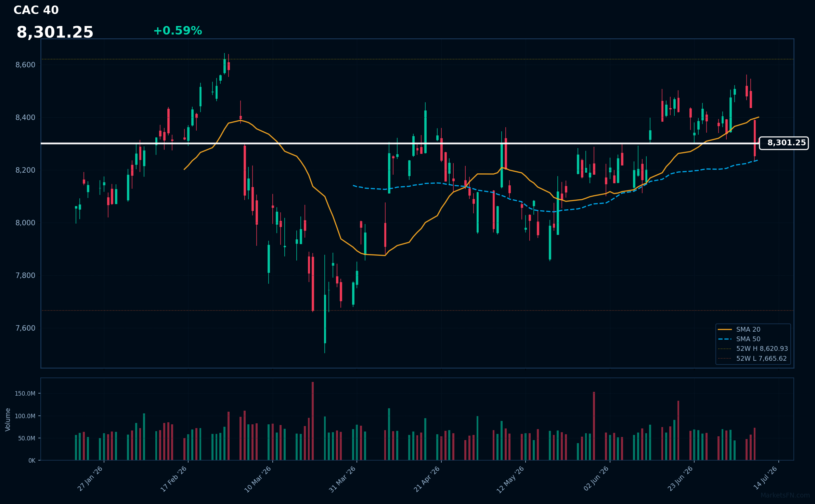Click the 23 Jun '26 date label
This screenshot has width=815, height=504.
(x=680, y=479)
